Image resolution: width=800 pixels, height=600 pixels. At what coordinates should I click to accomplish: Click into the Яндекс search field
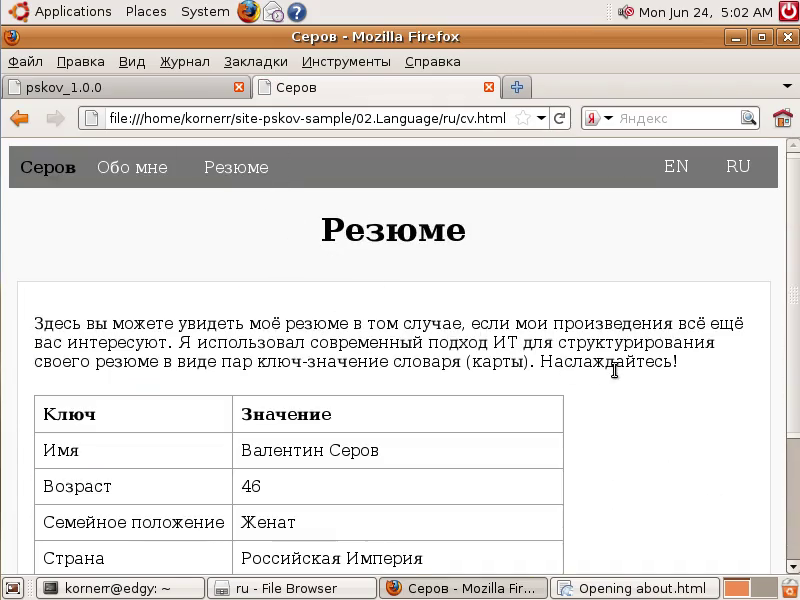(677, 118)
